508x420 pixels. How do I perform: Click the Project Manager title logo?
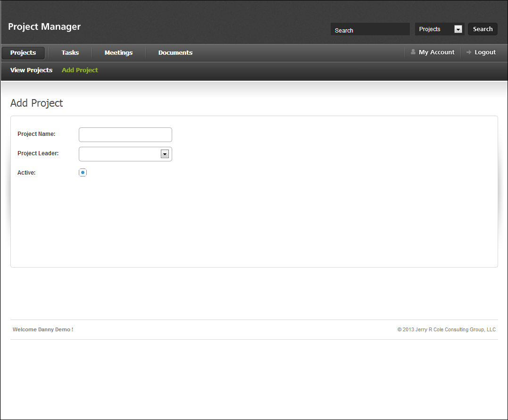[44, 27]
